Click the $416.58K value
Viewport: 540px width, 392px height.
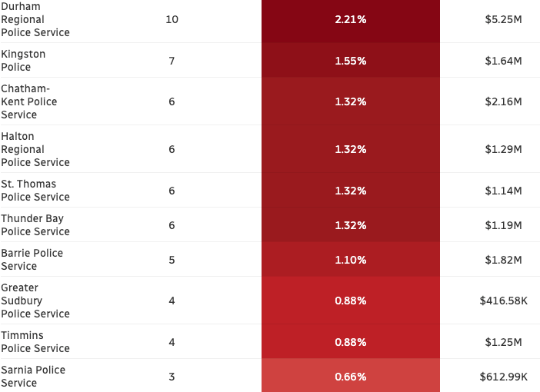(503, 301)
